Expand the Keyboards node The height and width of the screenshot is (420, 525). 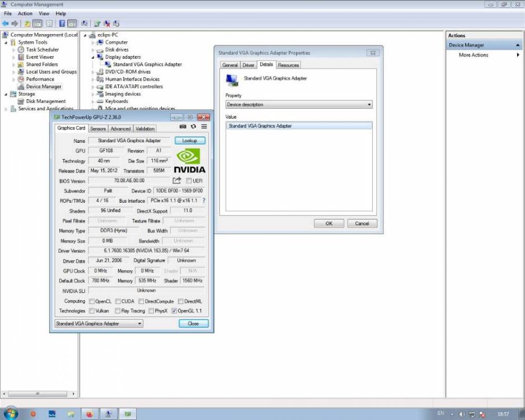tap(93, 101)
